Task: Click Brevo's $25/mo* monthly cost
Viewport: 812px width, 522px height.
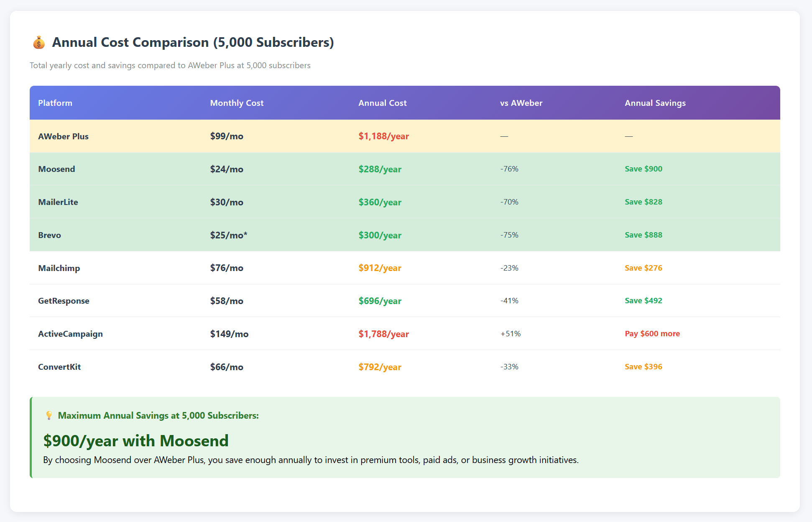Action: [228, 235]
